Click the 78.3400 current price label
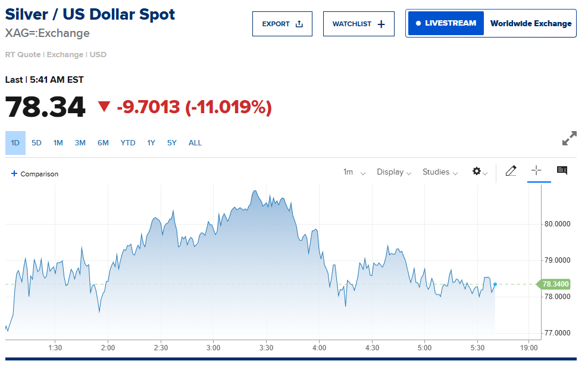This screenshot has height=367, width=588. pyautogui.click(x=554, y=284)
